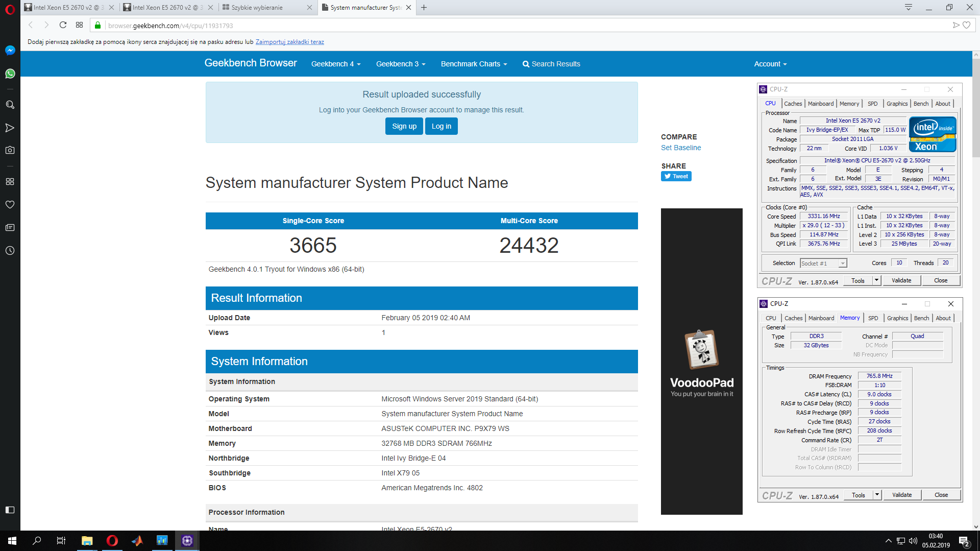Switch to Mainboard tab in upper CPU-Z
This screenshot has height=551, width=980.
click(x=820, y=104)
